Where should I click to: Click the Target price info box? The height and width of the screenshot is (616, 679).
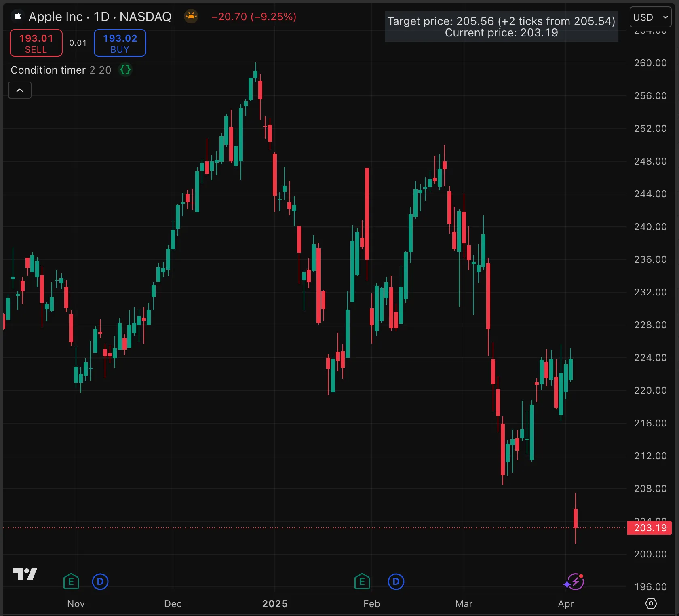coord(501,27)
